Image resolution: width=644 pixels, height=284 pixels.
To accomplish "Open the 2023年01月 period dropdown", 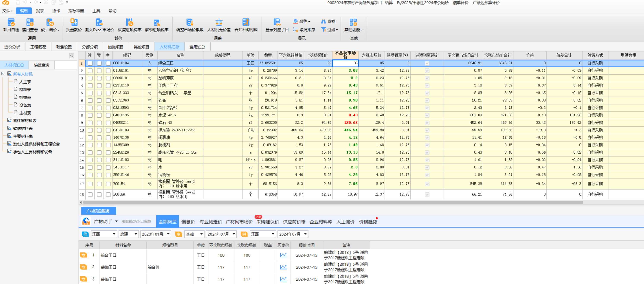I will pyautogui.click(x=156, y=234).
